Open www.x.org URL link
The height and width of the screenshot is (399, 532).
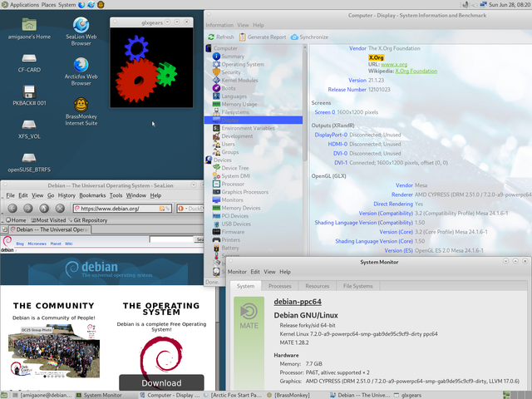(394, 65)
